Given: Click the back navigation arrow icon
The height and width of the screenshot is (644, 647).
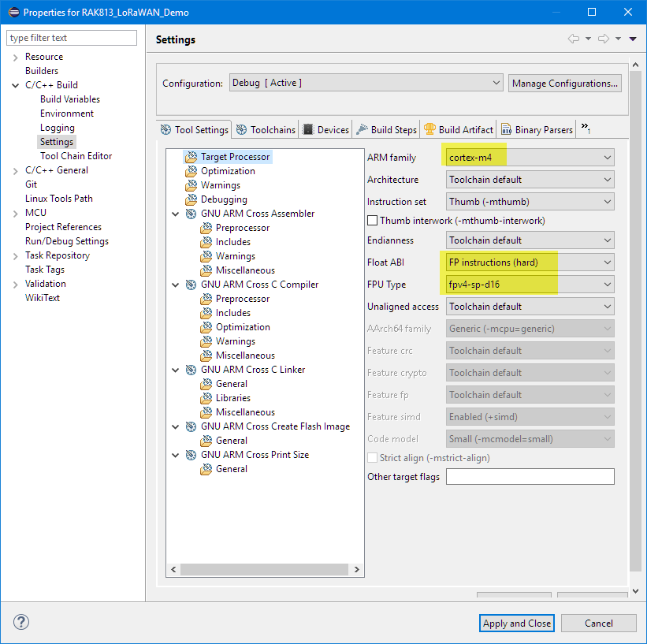Looking at the screenshot, I should [x=573, y=39].
